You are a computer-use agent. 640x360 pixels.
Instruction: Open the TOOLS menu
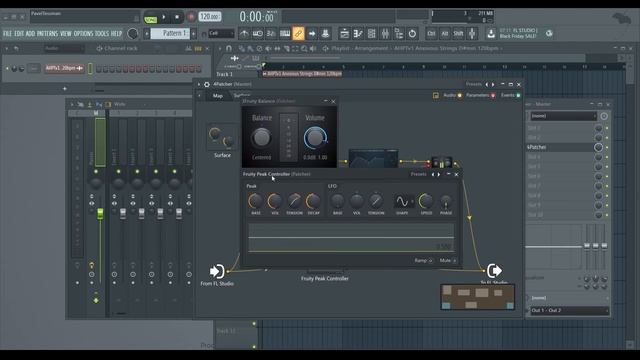coord(102,33)
